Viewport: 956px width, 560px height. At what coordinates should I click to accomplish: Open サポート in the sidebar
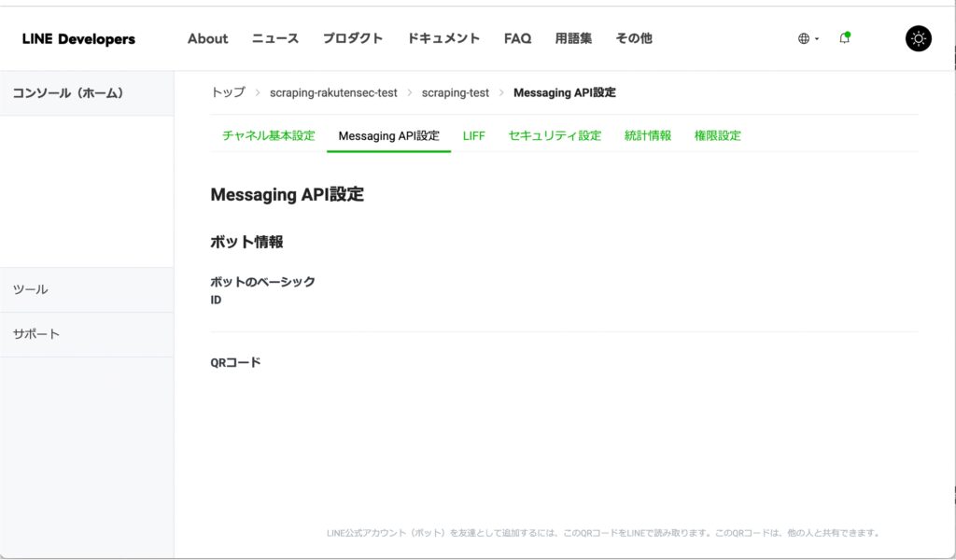(x=87, y=334)
